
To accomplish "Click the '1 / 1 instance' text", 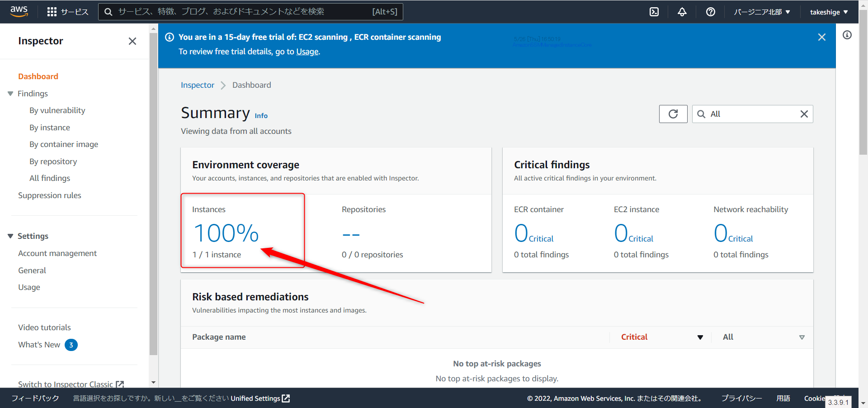I will point(217,255).
